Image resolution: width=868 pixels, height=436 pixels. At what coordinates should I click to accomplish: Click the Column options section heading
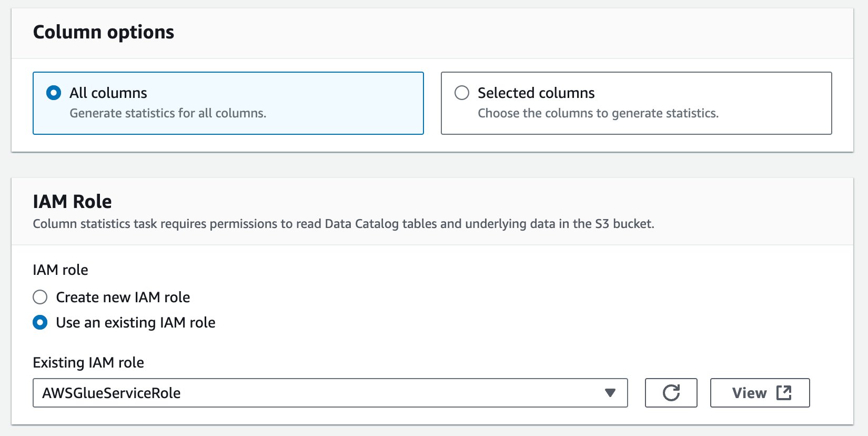(x=104, y=32)
